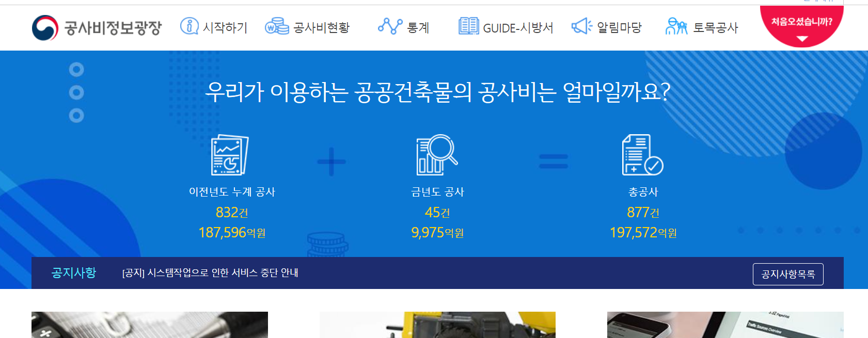Select the third slide indicator circle
This screenshot has height=338, width=868.
click(x=76, y=115)
